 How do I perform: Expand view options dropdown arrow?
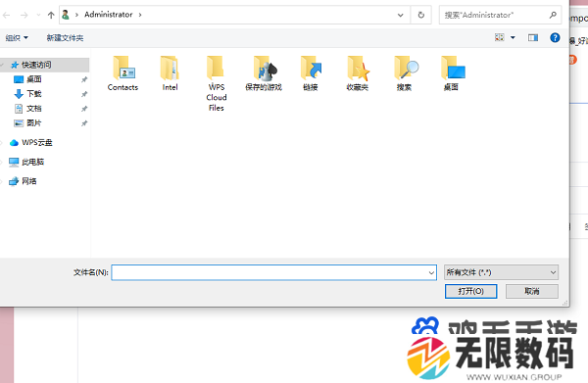click(513, 37)
